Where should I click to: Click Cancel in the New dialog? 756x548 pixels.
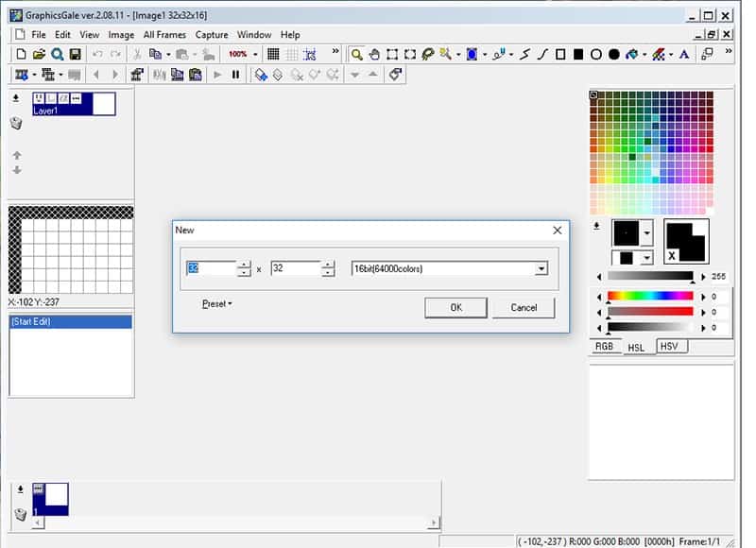[524, 307]
